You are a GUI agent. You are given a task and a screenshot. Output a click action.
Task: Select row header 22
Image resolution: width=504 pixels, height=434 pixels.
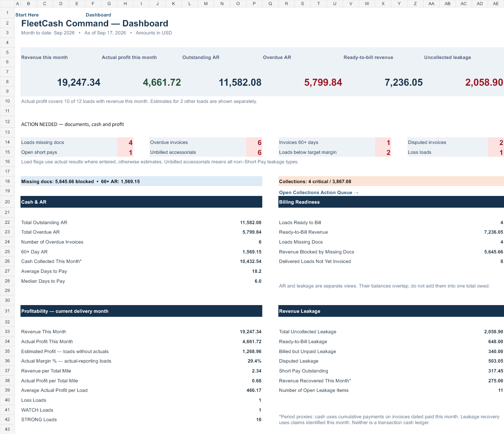(7, 222)
